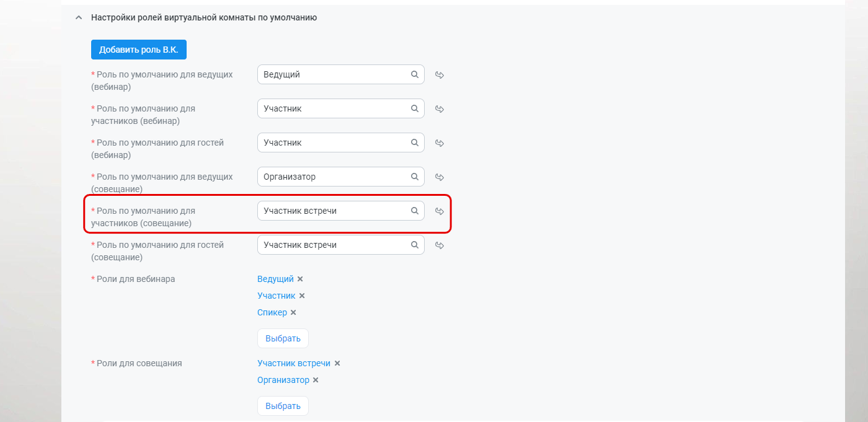The height and width of the screenshot is (422, 868).
Task: Remove 'Участник встречи' from meeting roles
Action: (337, 364)
